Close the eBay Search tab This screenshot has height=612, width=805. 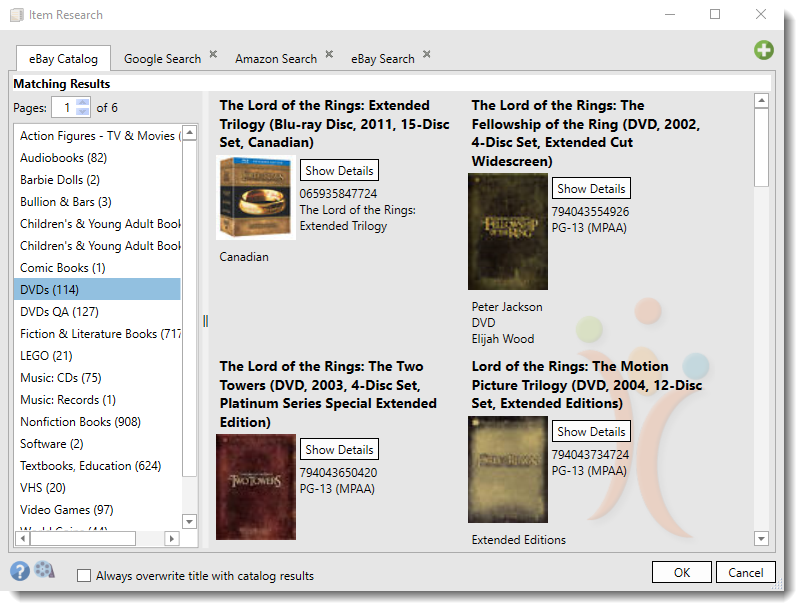pos(427,54)
